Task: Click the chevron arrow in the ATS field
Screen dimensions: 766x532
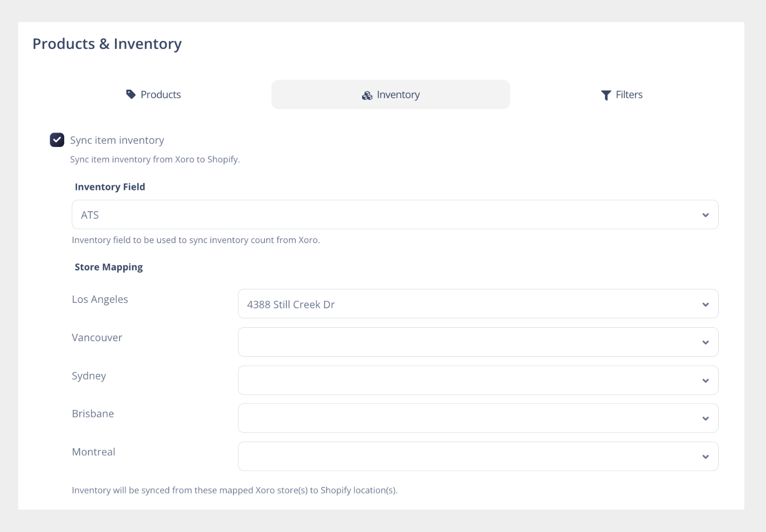Action: click(x=705, y=215)
